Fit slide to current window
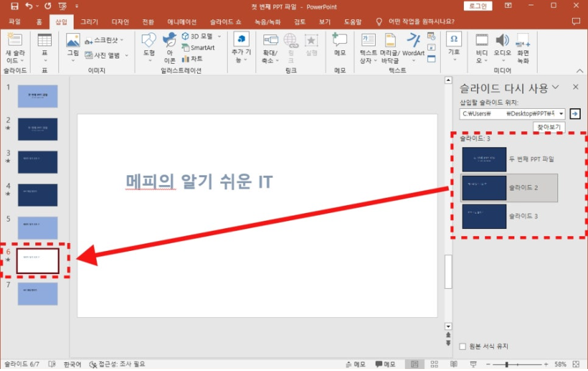588x371 pixels. point(576,364)
